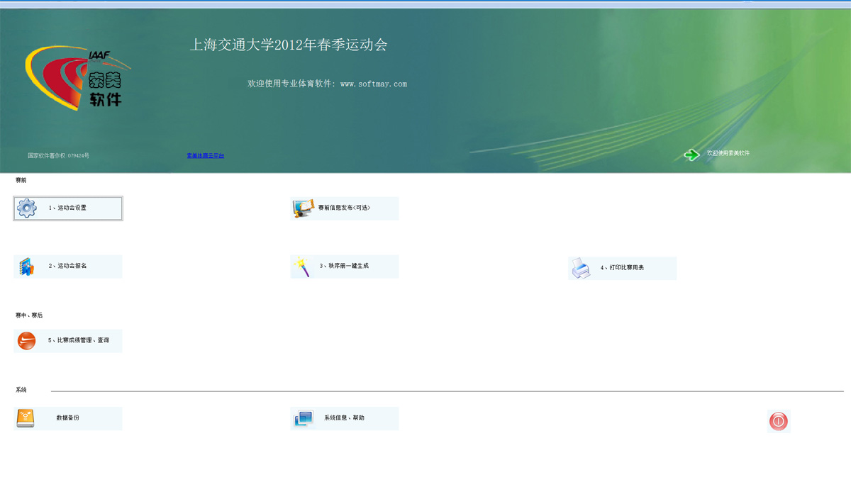Click the www.softmay.com welcome text
The image size is (851, 504).
pyautogui.click(x=327, y=84)
